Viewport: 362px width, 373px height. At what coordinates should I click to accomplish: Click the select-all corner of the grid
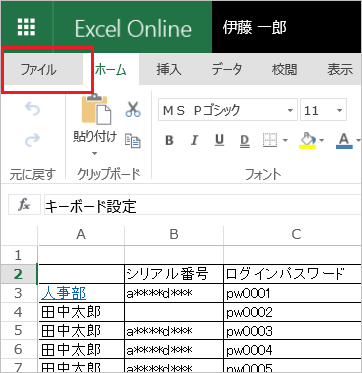[x=19, y=236]
